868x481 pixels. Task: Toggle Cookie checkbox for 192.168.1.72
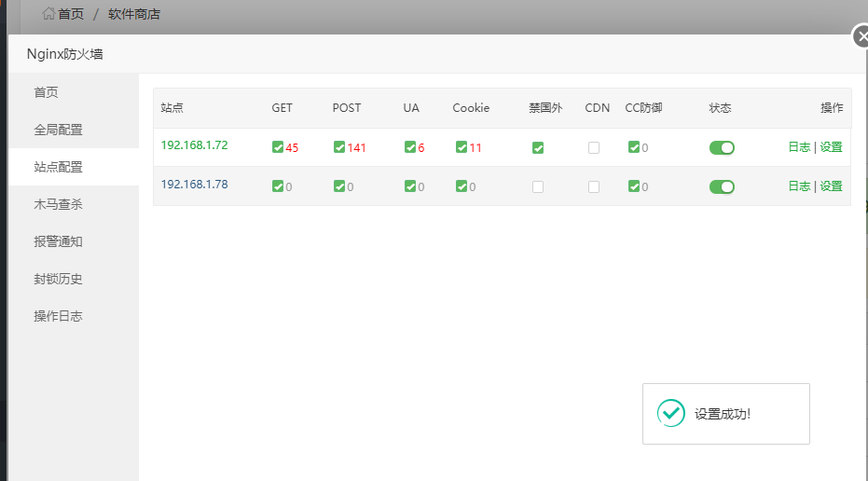pos(462,147)
